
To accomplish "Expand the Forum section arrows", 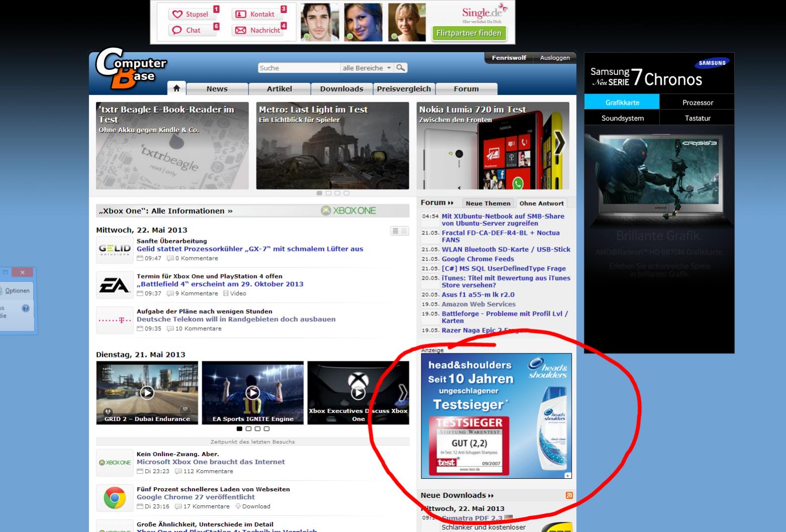I will pyautogui.click(x=451, y=203).
